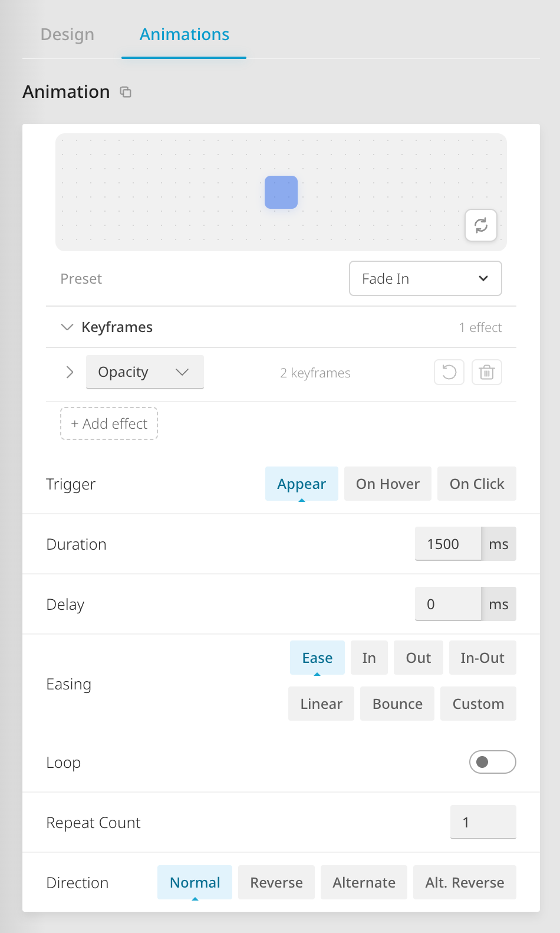Select the Bounce easing
This screenshot has height=933, width=560.
(x=397, y=704)
